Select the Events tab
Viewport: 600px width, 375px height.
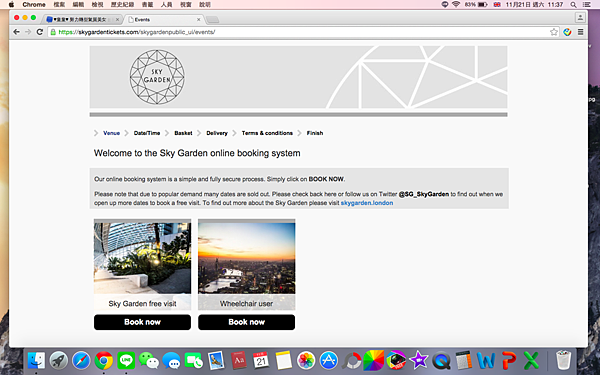pos(164,20)
